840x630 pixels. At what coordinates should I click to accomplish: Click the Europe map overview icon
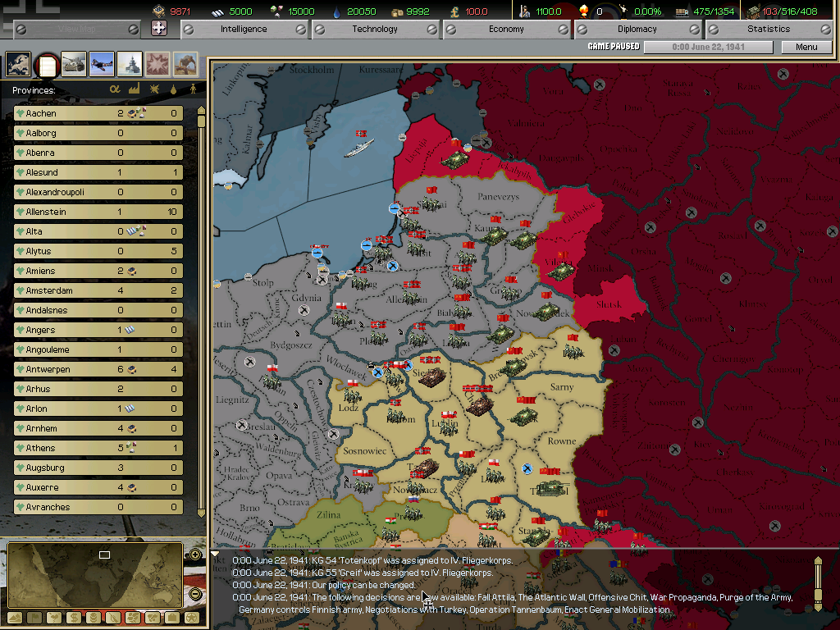tap(18, 64)
